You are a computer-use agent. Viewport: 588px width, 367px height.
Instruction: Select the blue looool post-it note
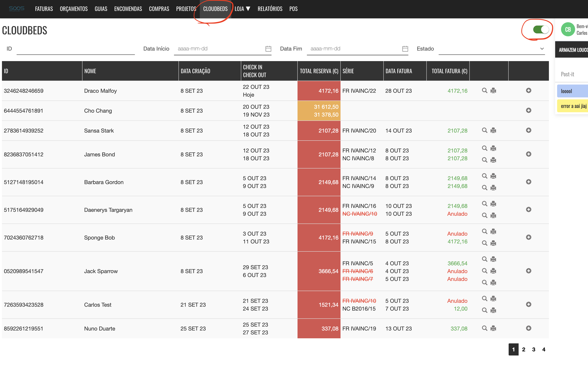pos(572,91)
